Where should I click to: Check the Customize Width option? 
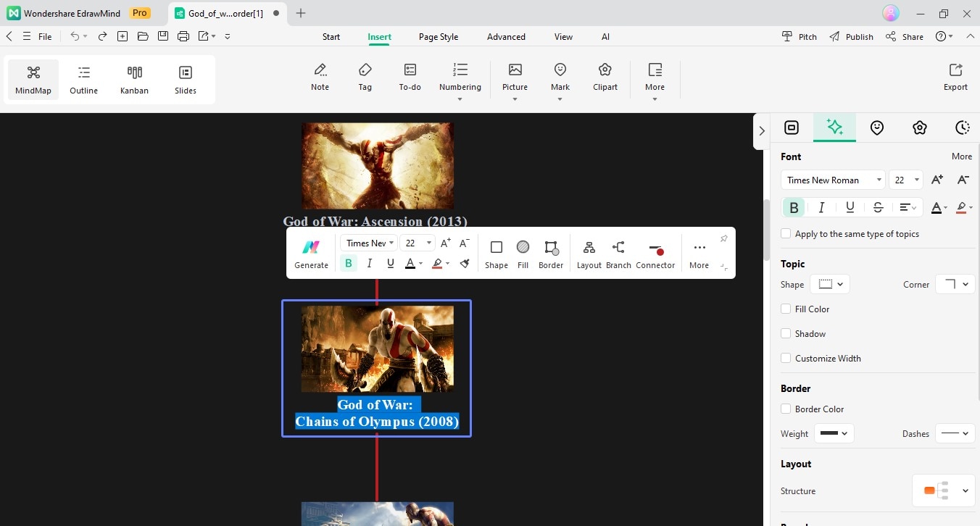(x=786, y=359)
